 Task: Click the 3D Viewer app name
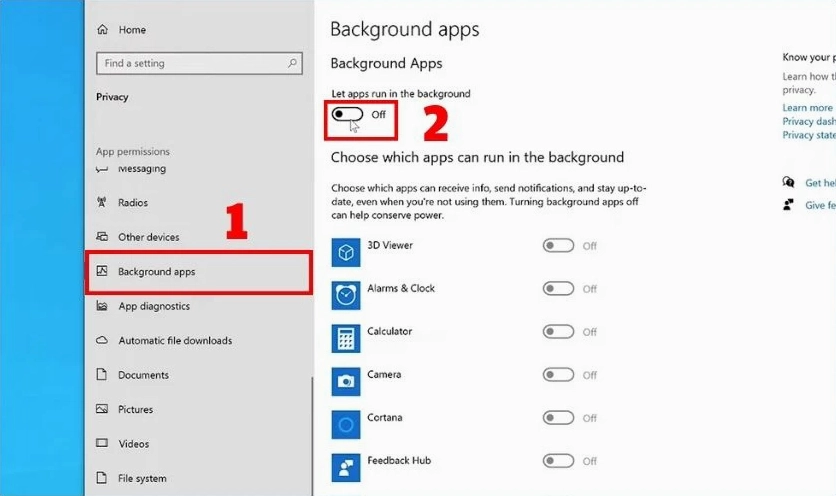click(390, 245)
